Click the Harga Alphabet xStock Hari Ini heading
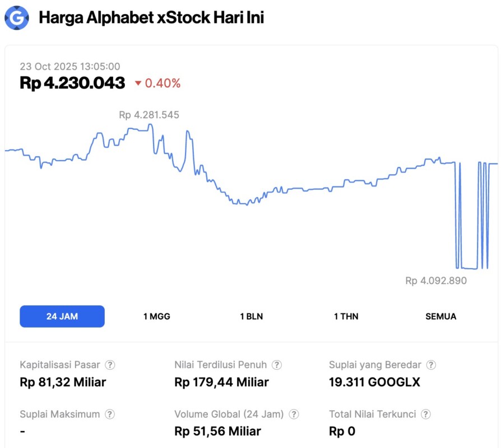 point(151,18)
